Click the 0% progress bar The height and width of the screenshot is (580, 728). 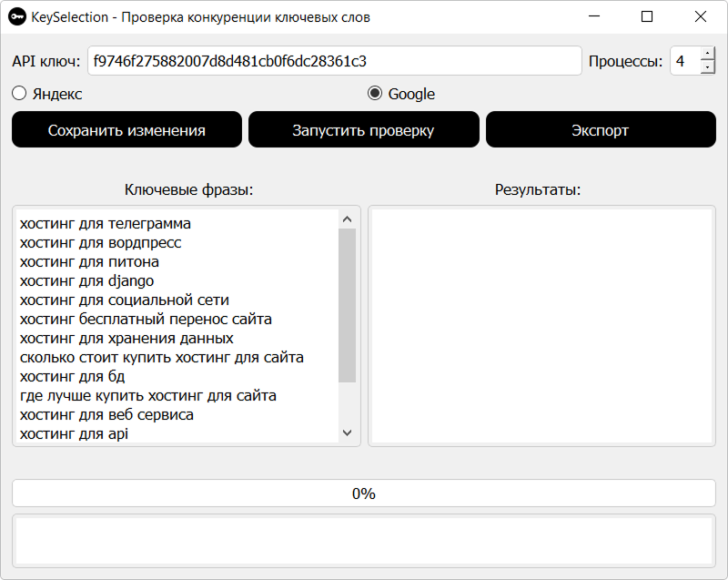[x=363, y=494]
